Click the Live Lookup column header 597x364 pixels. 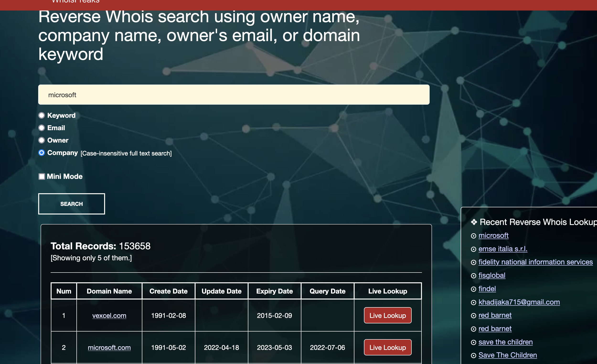(x=388, y=291)
